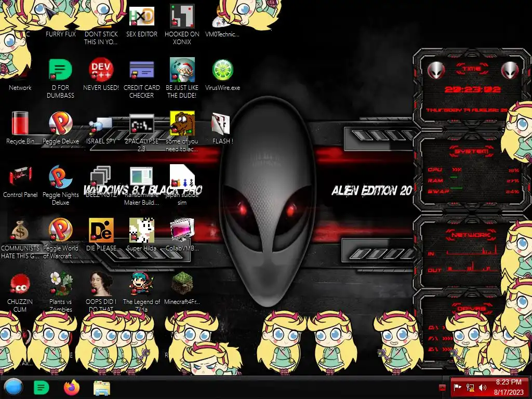Select the DONT STICK THIS IN YO... label
This screenshot has height=399, width=532.
coord(101,38)
